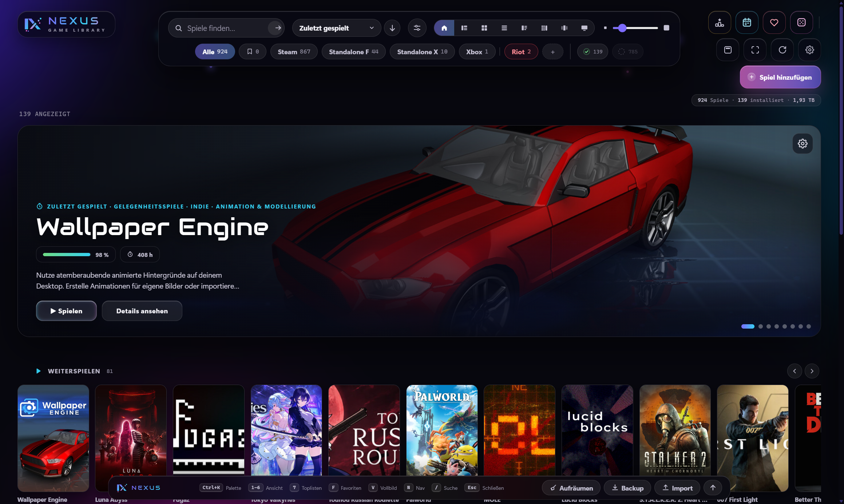Click Spielen for Wallpaper Engine

[66, 311]
